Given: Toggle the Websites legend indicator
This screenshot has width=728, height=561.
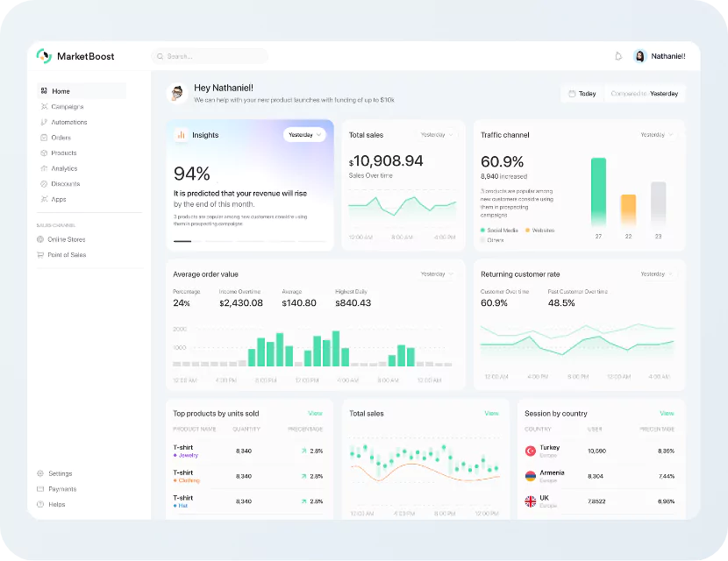Looking at the screenshot, I should 528,231.
